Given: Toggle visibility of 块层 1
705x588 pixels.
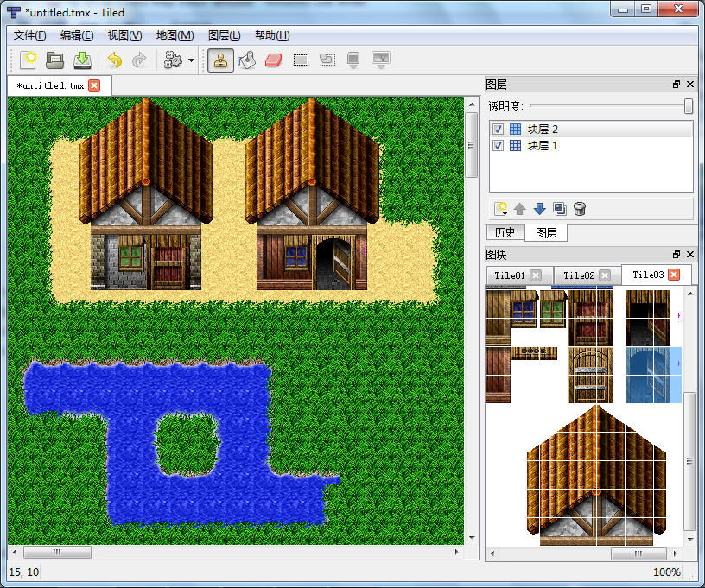Looking at the screenshot, I should [x=498, y=146].
